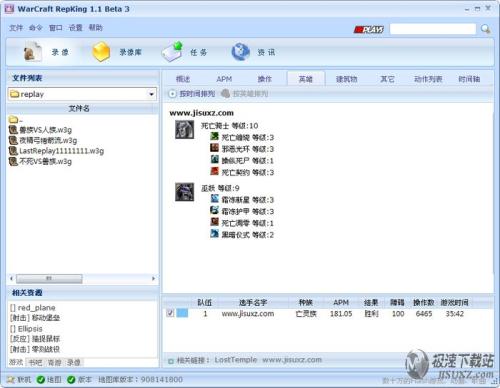Screen dimensions: 500x388
Task: Switch to the 英雄 heroes tab
Action: point(306,79)
